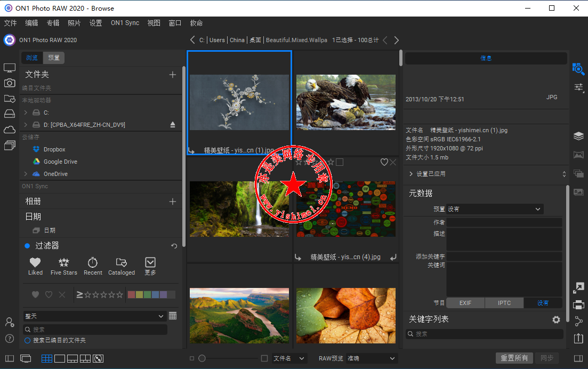Apply the Cataloged quick filter
Viewport: 588px width, 369px height.
pyautogui.click(x=122, y=267)
